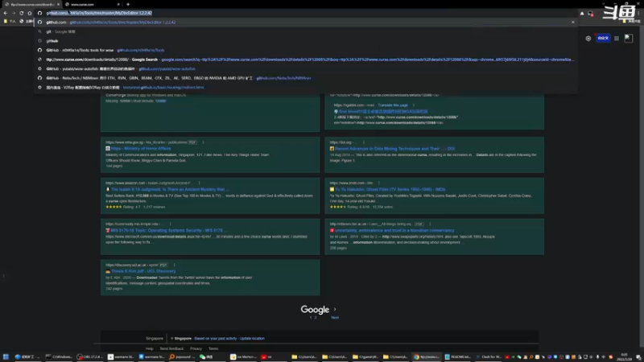644x362 pixels.
Task: Choose the 'git - Google' search suggestion
Action: (306, 31)
